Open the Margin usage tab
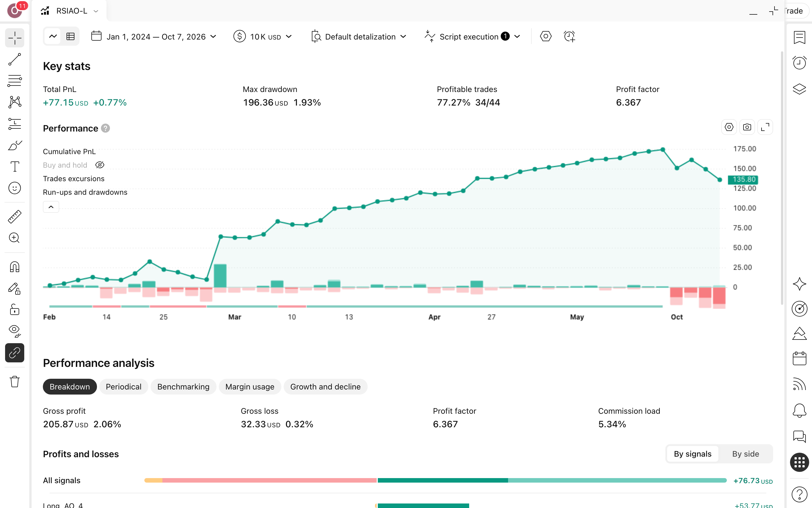Screen dimensions: 812x508 click(x=250, y=387)
